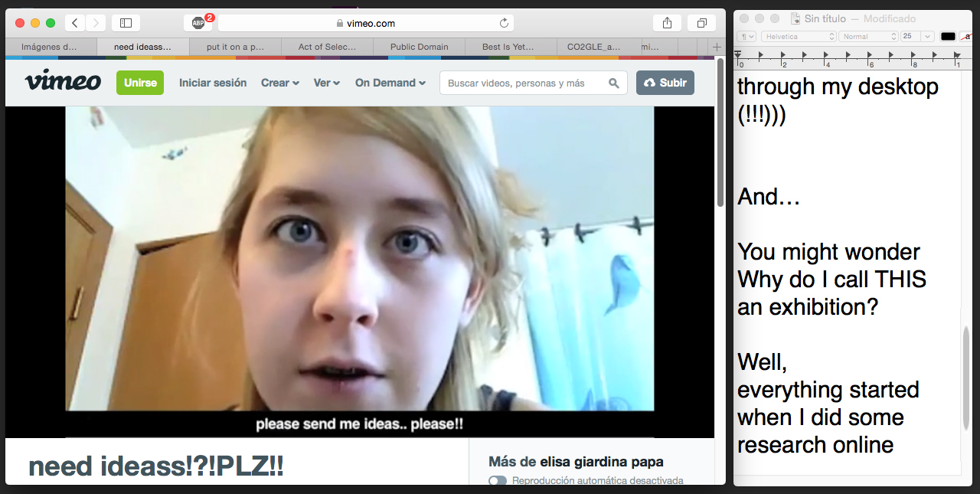Open the Safari share menu
The width and height of the screenshot is (980, 494).
click(667, 23)
